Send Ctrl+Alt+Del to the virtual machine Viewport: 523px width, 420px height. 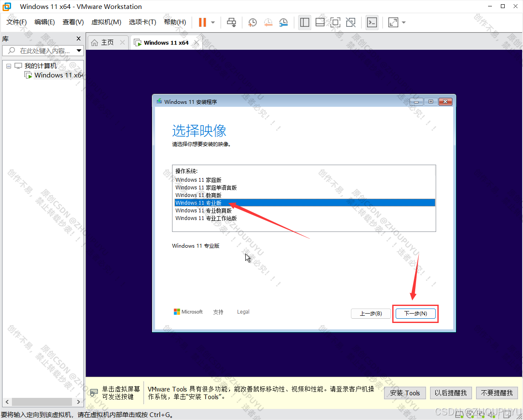click(x=231, y=23)
